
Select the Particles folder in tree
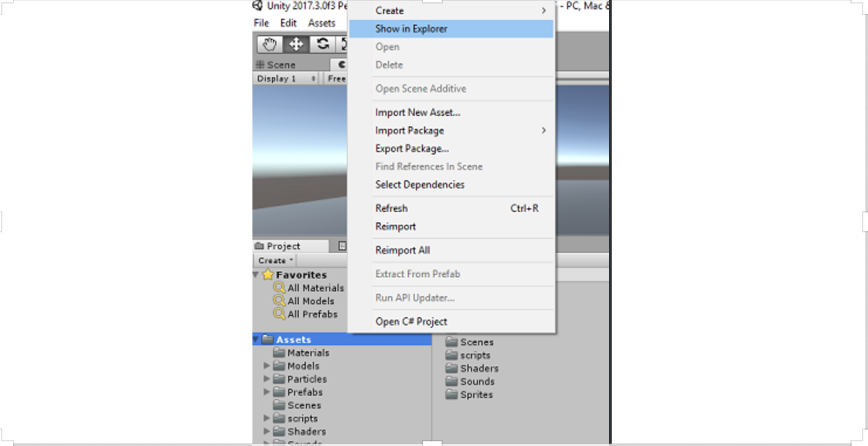pyautogui.click(x=307, y=379)
